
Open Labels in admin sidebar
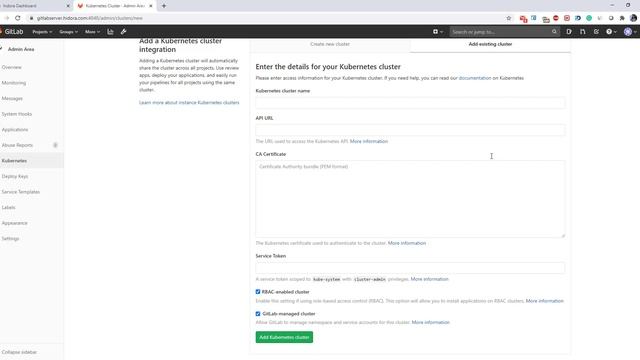(8, 207)
